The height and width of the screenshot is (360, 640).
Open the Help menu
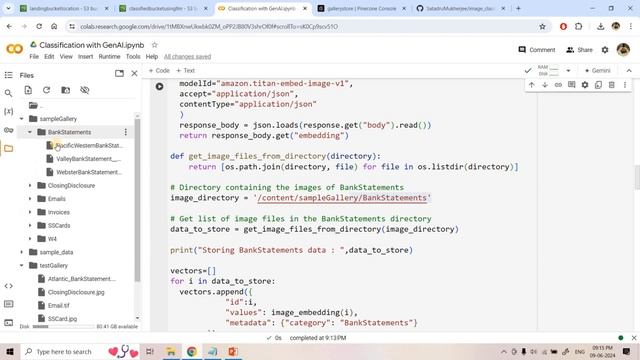tap(151, 57)
